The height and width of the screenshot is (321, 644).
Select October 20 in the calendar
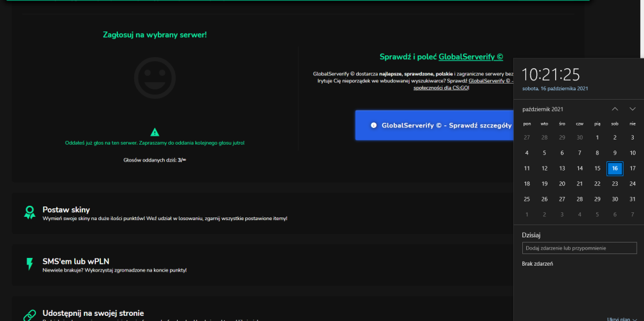point(562,184)
